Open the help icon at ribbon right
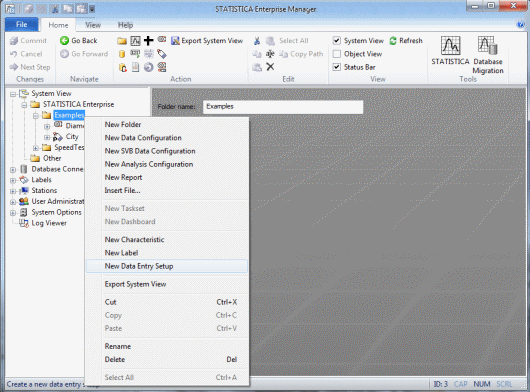Screen dimensions: 530x392 point(521,24)
